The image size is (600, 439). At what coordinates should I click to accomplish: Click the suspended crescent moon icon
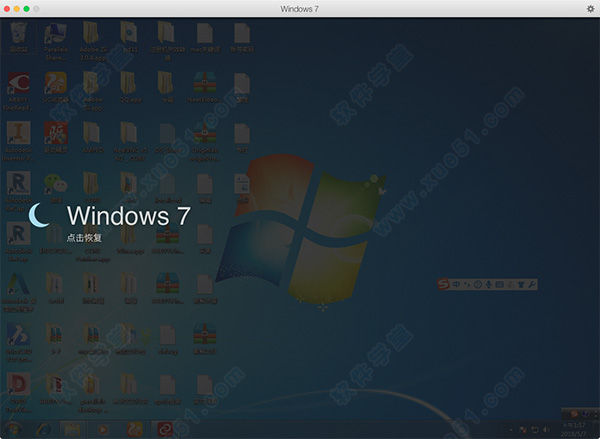pyautogui.click(x=39, y=215)
